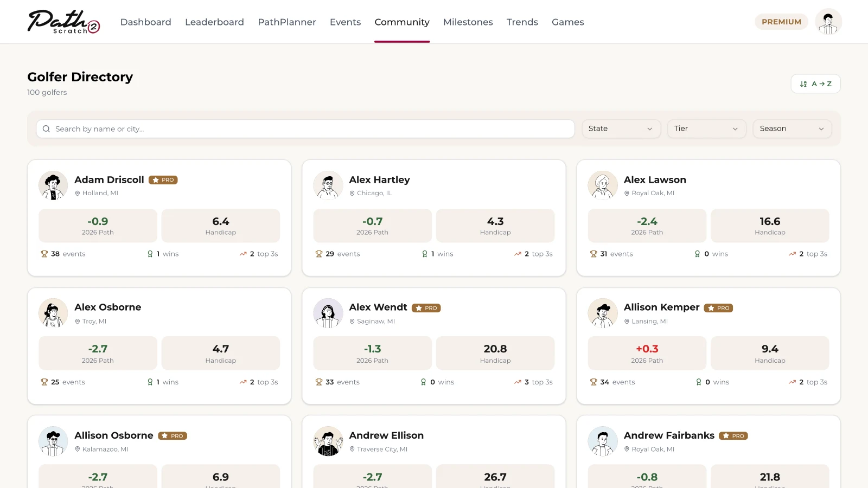Click "Royal Oak, MI" on Alex Lawson's card
Image resolution: width=868 pixels, height=488 pixels.
tap(653, 194)
